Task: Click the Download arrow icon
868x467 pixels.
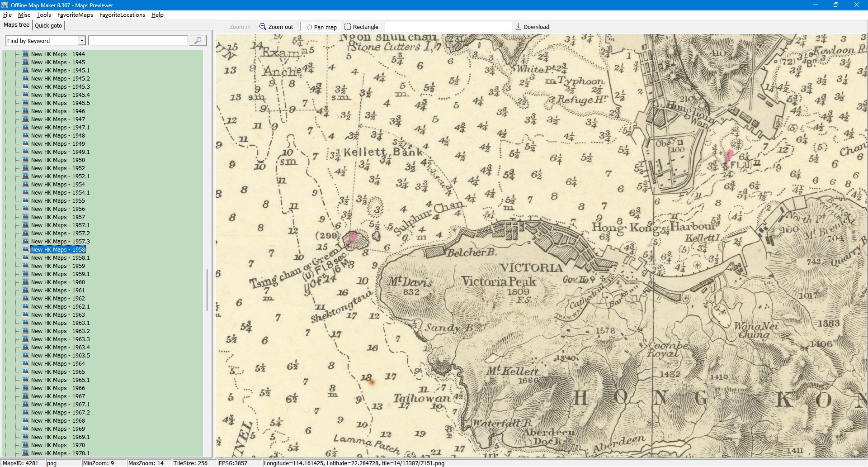Action: click(518, 27)
